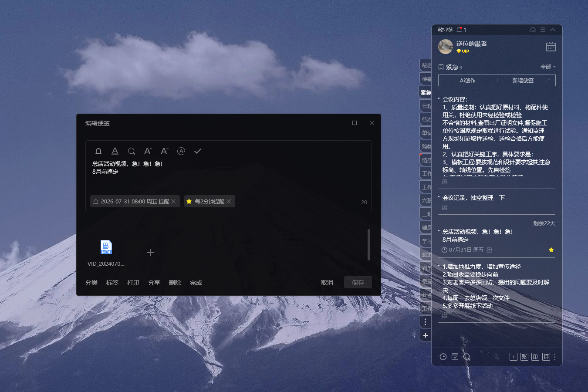The image size is (588, 392).
Task: Click 删除 to delete the note
Action: pyautogui.click(x=175, y=283)
